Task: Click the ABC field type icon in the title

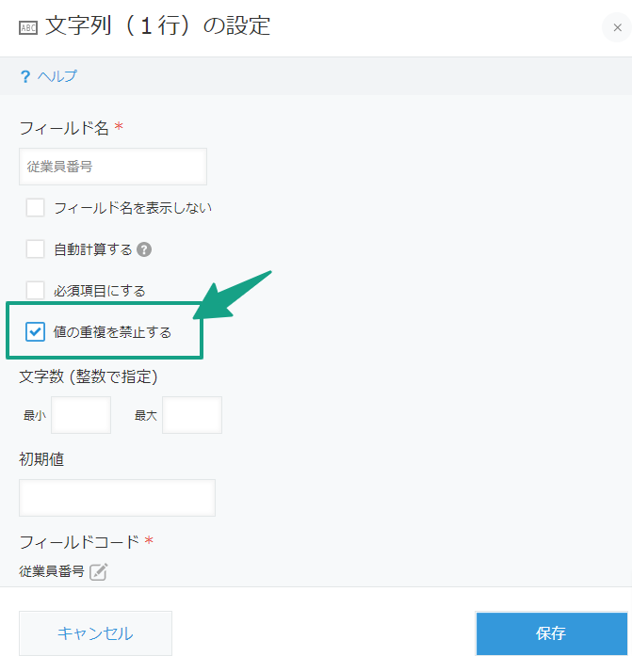Action: click(28, 28)
